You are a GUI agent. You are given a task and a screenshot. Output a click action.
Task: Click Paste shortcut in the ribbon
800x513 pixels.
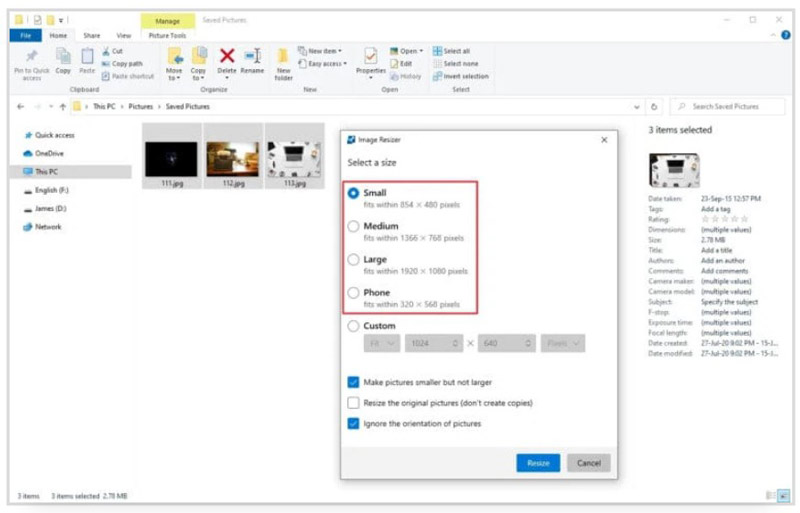click(128, 76)
